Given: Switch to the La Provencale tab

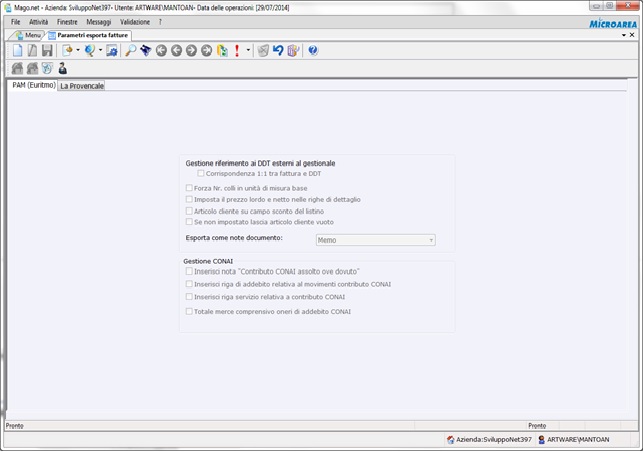Looking at the screenshot, I should tap(82, 86).
